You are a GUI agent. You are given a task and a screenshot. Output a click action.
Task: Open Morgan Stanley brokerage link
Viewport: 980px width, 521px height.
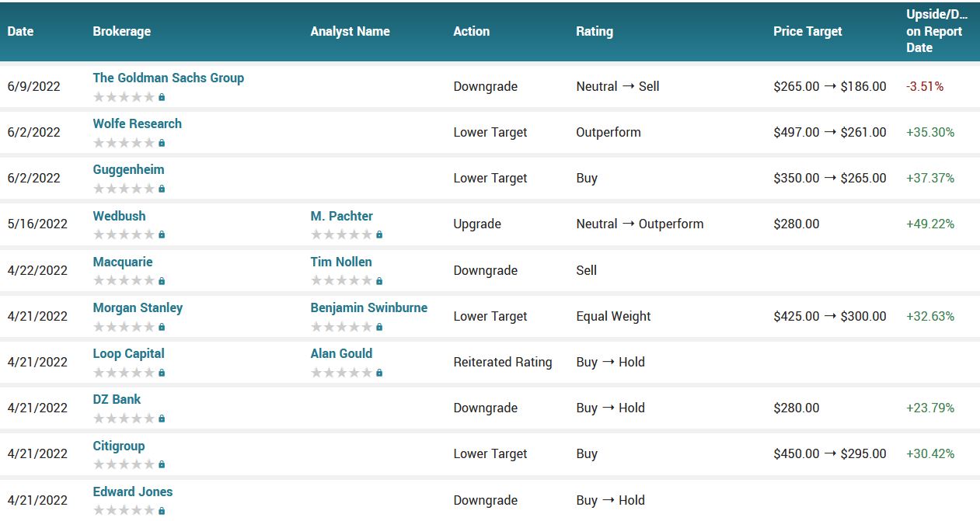(x=138, y=307)
